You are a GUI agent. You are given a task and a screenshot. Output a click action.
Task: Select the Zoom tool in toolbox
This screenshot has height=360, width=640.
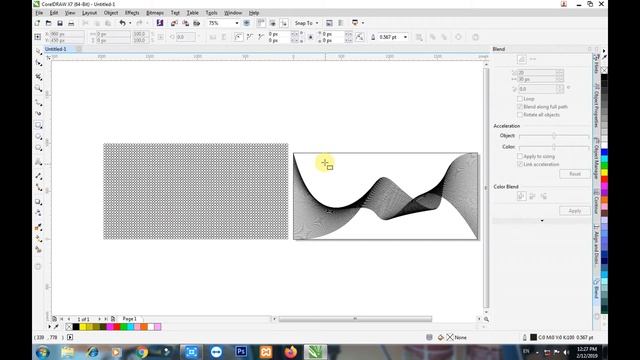[x=38, y=88]
